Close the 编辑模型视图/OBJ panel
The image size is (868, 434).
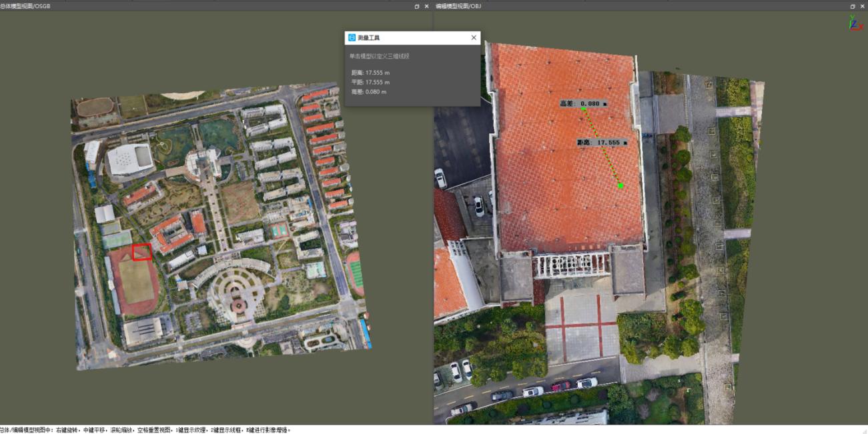(x=862, y=6)
